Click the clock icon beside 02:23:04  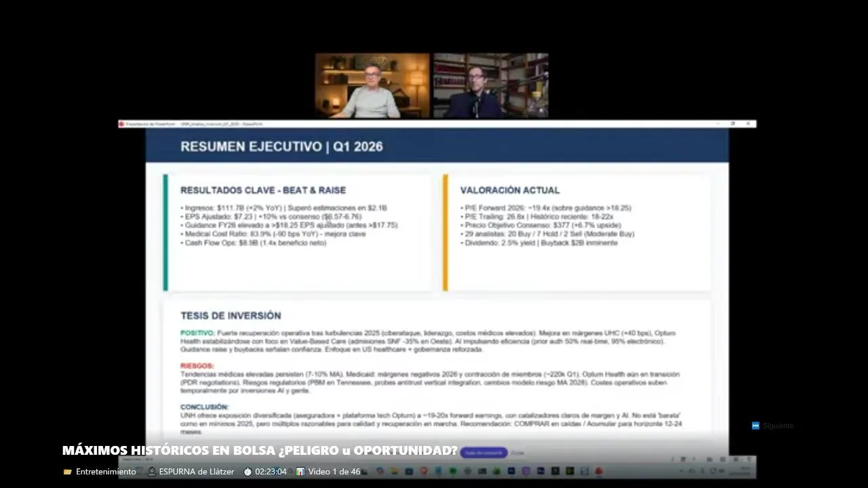coord(248,472)
